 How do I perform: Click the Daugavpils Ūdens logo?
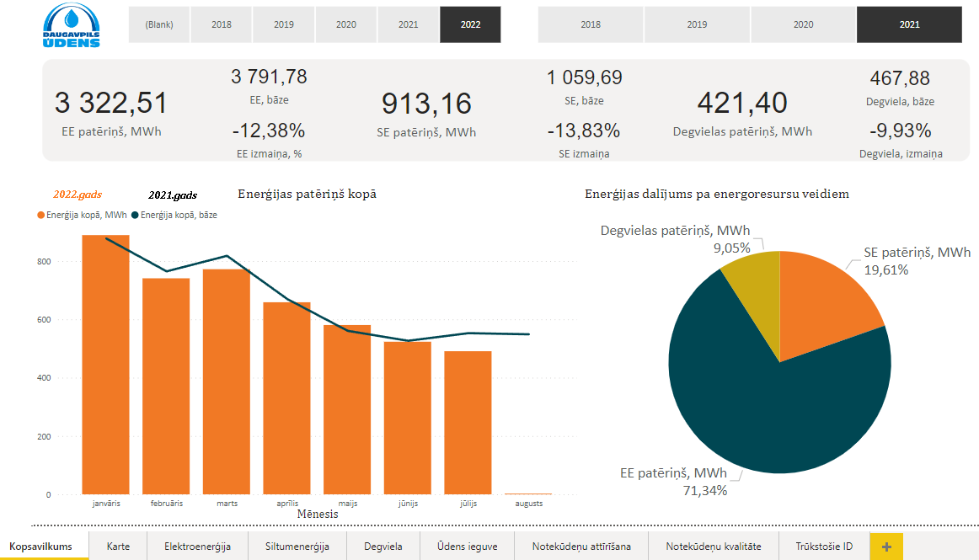pyautogui.click(x=72, y=25)
